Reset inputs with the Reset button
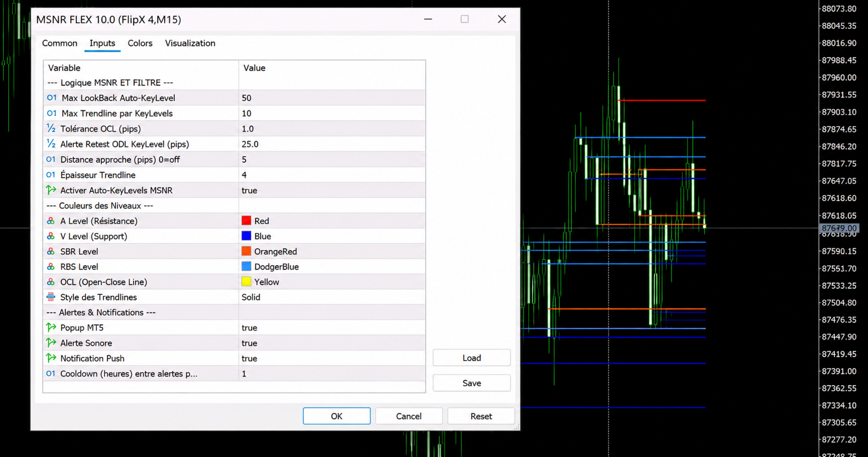The height and width of the screenshot is (457, 868). 481,416
